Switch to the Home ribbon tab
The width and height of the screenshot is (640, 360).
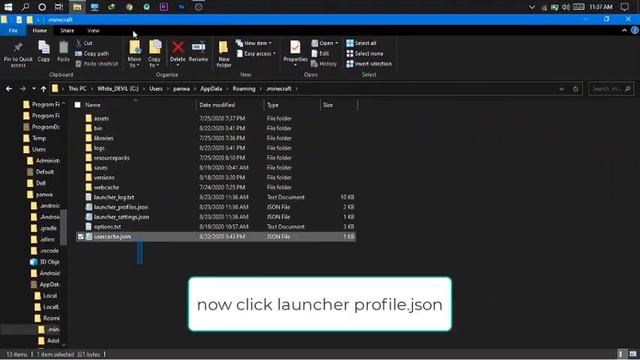click(x=40, y=31)
